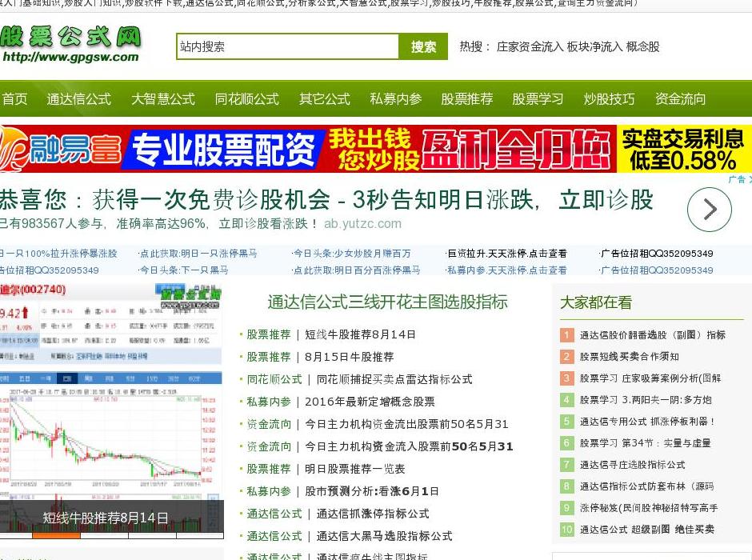
Task: Open 通达信公式 navigation menu item
Action: coord(79,98)
